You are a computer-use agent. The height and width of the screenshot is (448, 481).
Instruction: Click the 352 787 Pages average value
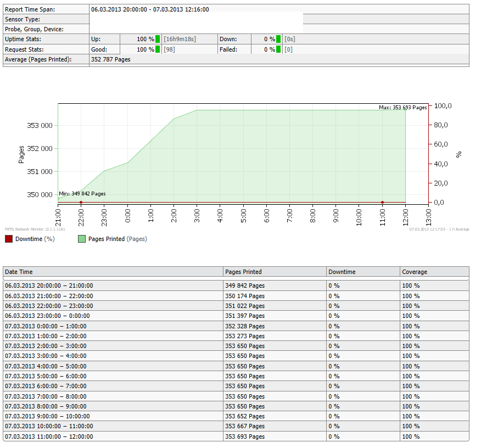[111, 59]
